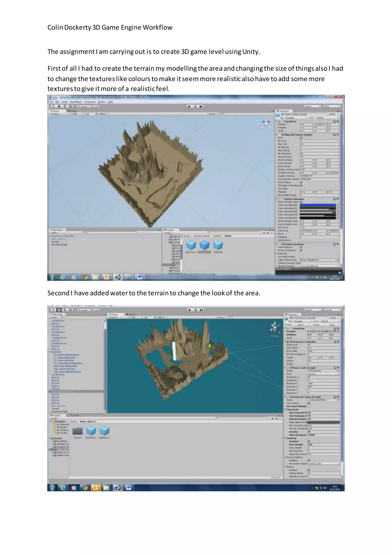The width and height of the screenshot is (392, 555).
Task: Click Center pivot button in first screenshot
Action: (x=83, y=106)
